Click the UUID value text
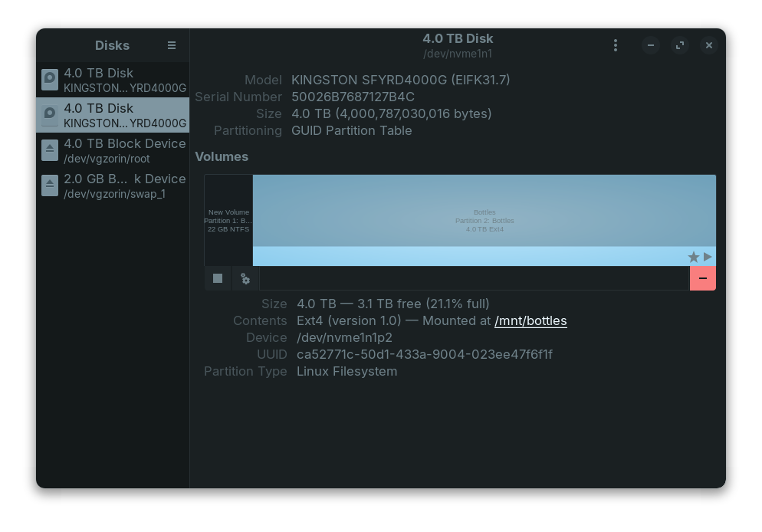 [x=424, y=354]
